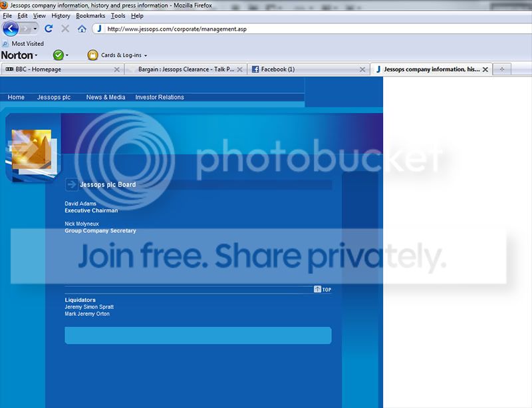Open the Norton checkmark dropdown arrow
Image resolution: width=532 pixels, height=408 pixels.
click(67, 56)
